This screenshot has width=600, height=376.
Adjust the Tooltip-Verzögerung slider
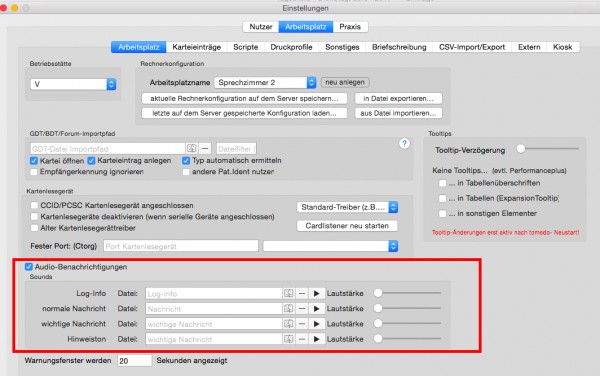[548, 148]
